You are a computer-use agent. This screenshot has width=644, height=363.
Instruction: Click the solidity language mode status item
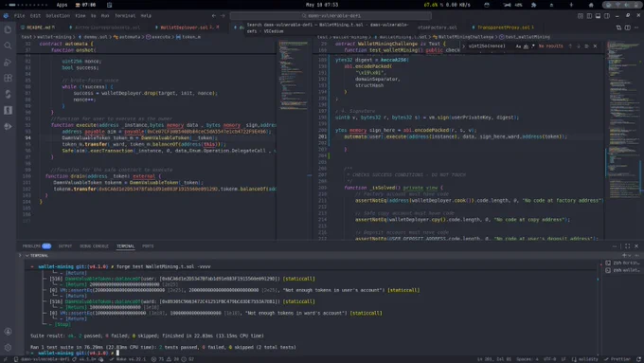tap(585, 359)
